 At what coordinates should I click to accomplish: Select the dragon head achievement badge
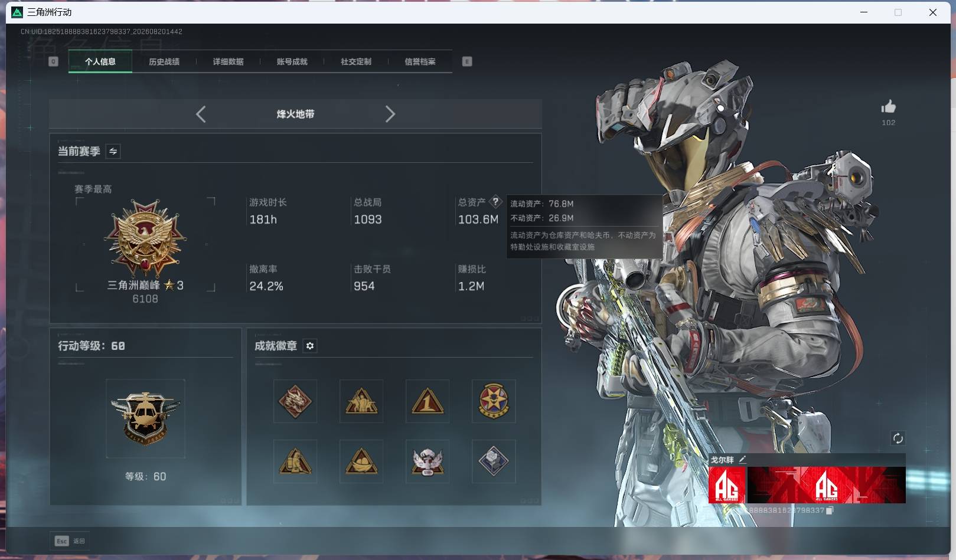[x=295, y=401]
